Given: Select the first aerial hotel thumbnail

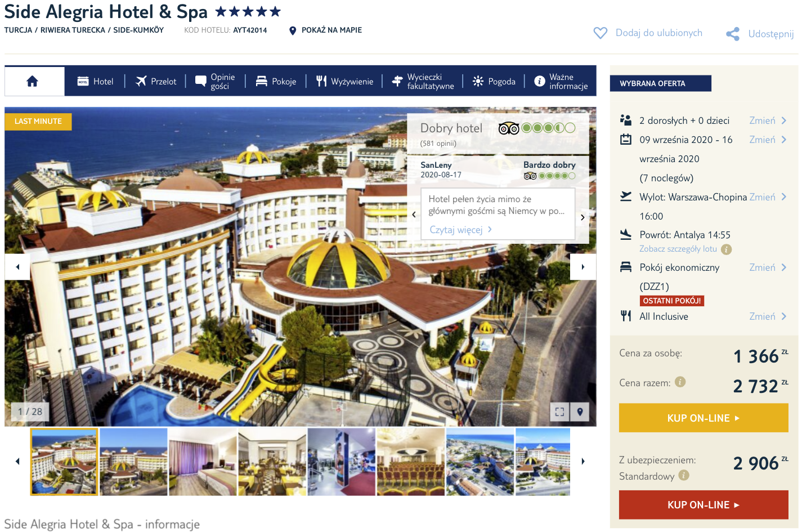Looking at the screenshot, I should tap(64, 462).
